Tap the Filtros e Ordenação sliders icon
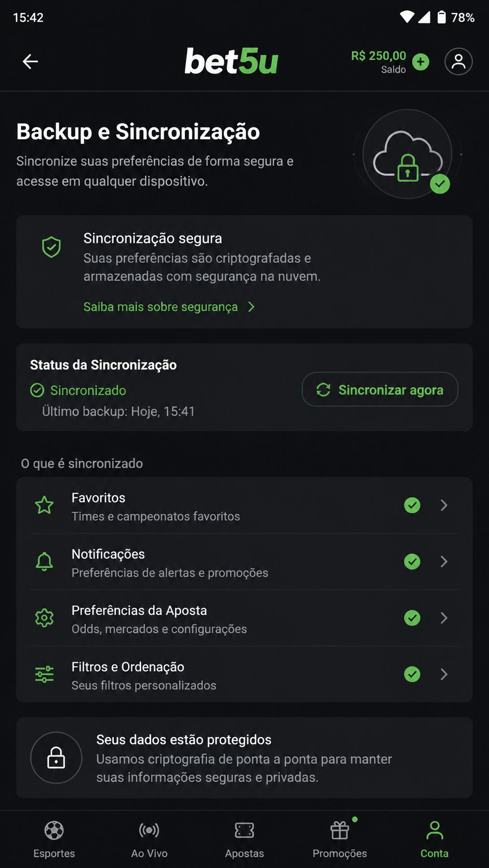Viewport: 489px width, 868px height. click(44, 674)
